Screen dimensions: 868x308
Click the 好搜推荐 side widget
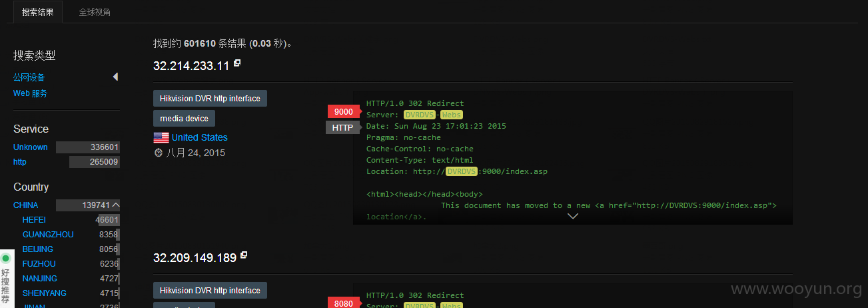(x=6, y=280)
